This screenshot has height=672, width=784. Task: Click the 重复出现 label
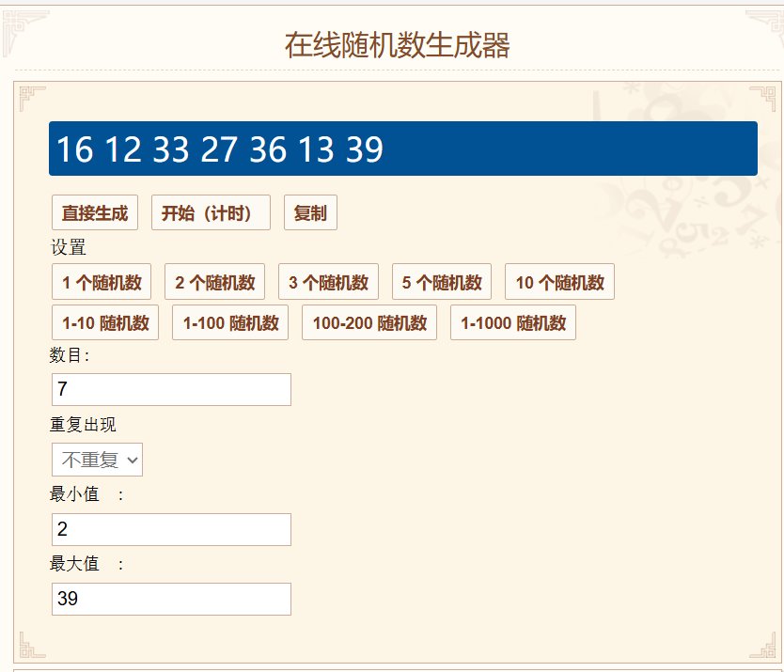pyautogui.click(x=83, y=425)
